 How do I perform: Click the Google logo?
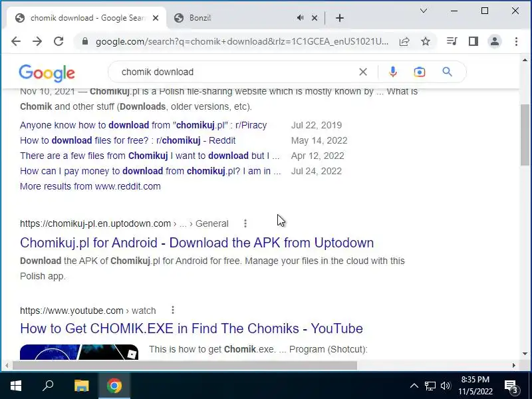[x=47, y=72]
